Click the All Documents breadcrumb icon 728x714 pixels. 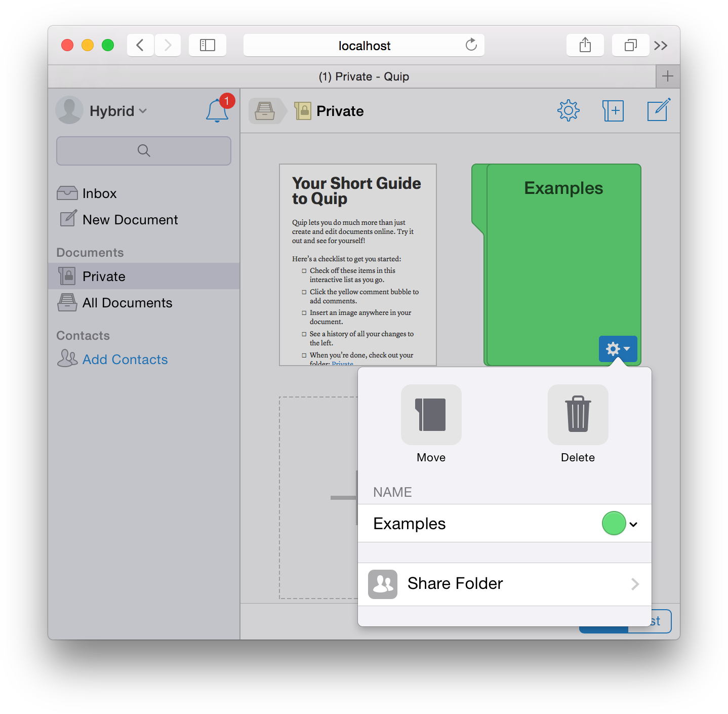click(x=265, y=110)
